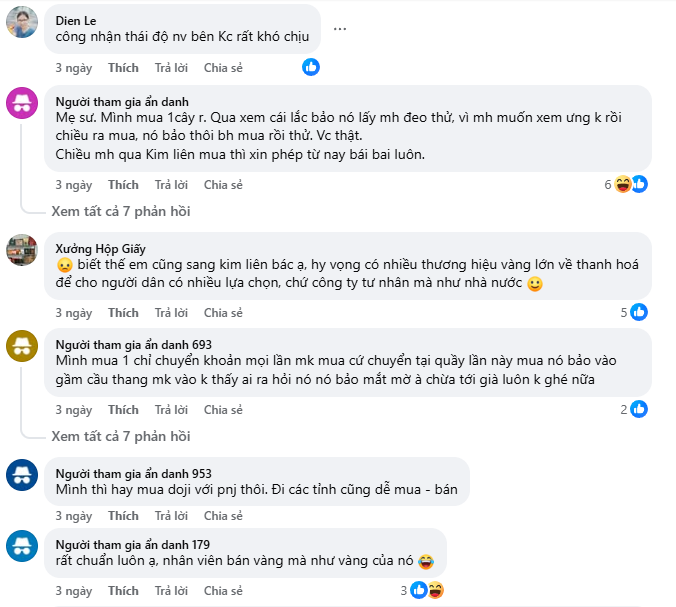Reply to anonymous participant 179's comment
This screenshot has height=607, width=676.
(171, 591)
